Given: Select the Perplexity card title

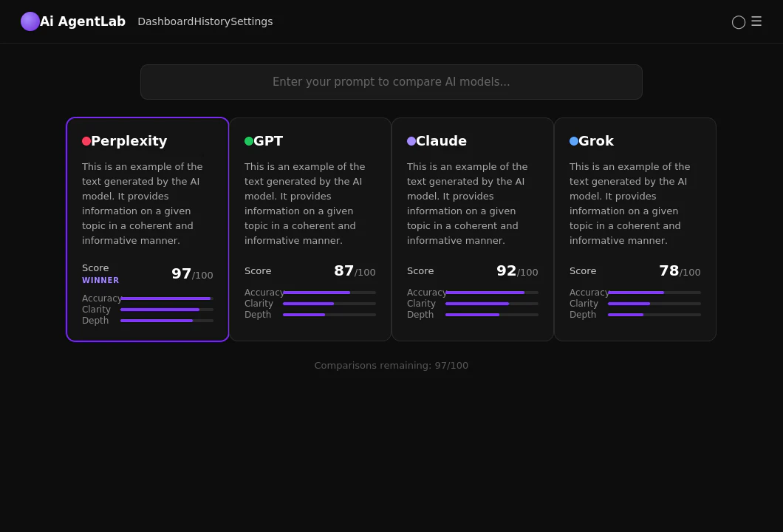Looking at the screenshot, I should point(129,141).
